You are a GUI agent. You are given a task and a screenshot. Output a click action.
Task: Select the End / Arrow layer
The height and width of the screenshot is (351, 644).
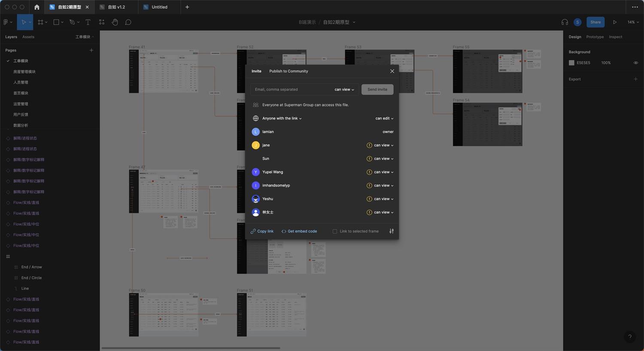(31, 267)
